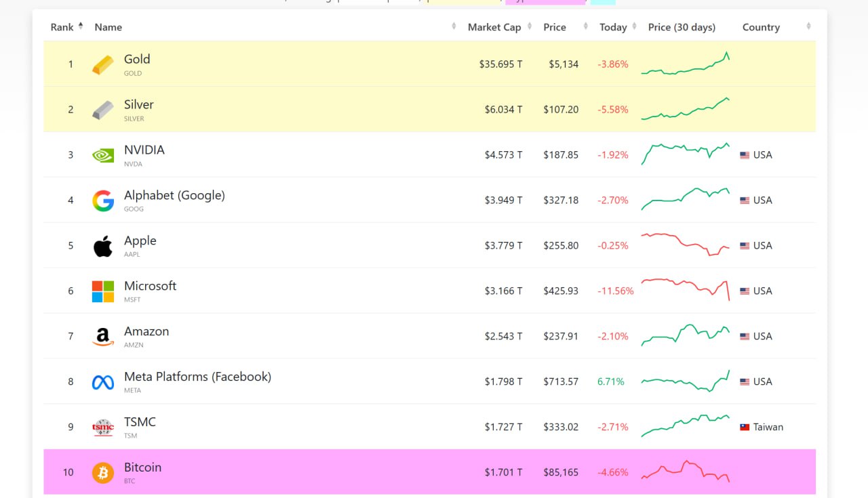Click the Amazon logo icon
This screenshot has height=498, width=868.
tap(103, 337)
